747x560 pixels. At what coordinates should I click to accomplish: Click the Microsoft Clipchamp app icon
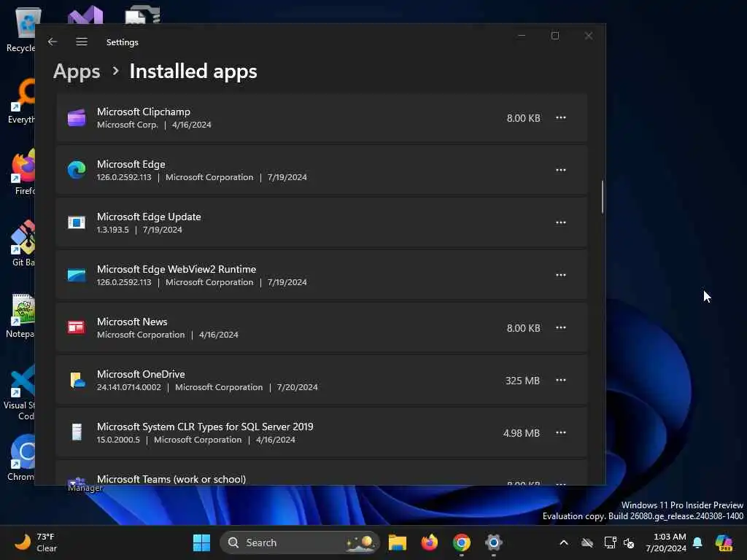coord(77,117)
